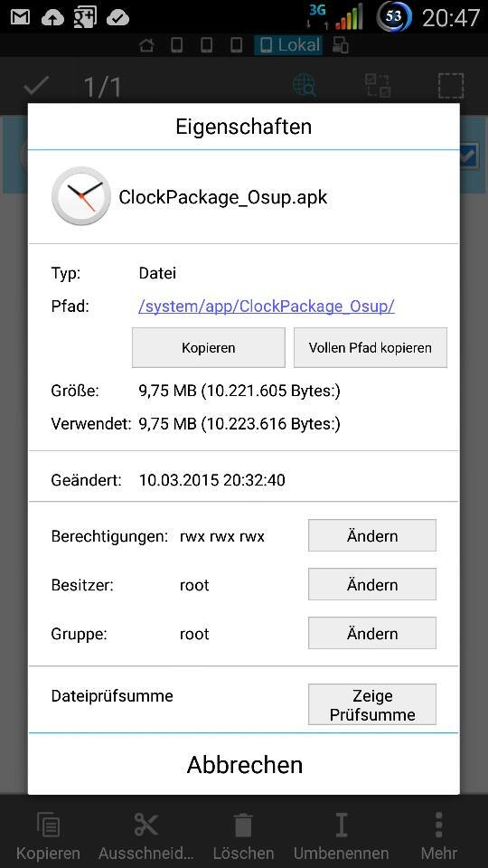Tap the home icon in the tab strip
This screenshot has height=868, width=488.
(x=146, y=45)
